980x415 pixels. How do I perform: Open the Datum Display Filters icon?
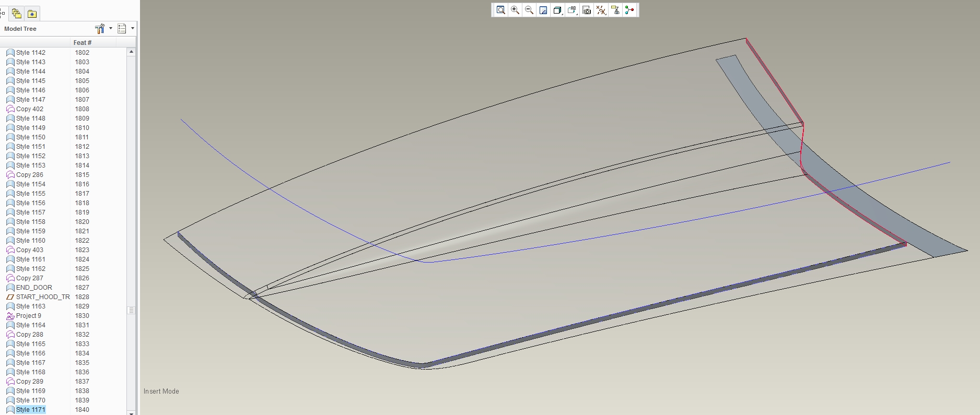(601, 10)
